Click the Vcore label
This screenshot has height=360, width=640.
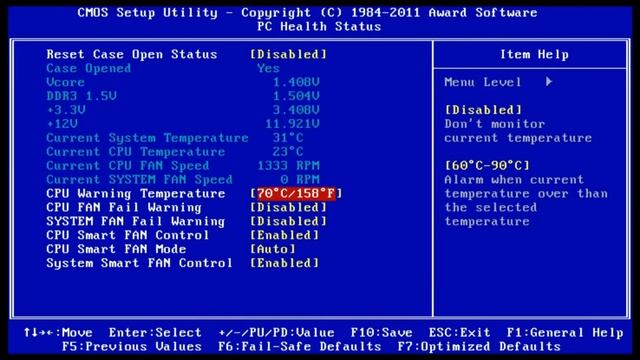pos(65,82)
